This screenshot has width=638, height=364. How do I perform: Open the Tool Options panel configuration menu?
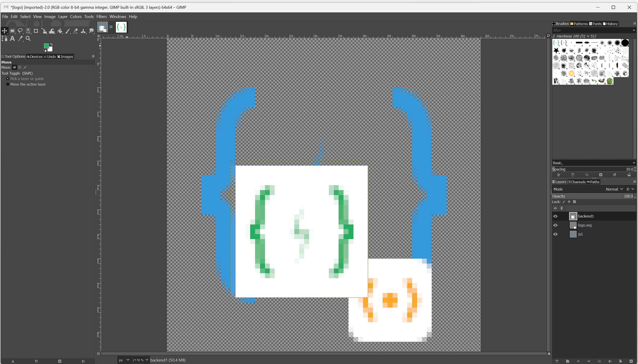(x=93, y=56)
